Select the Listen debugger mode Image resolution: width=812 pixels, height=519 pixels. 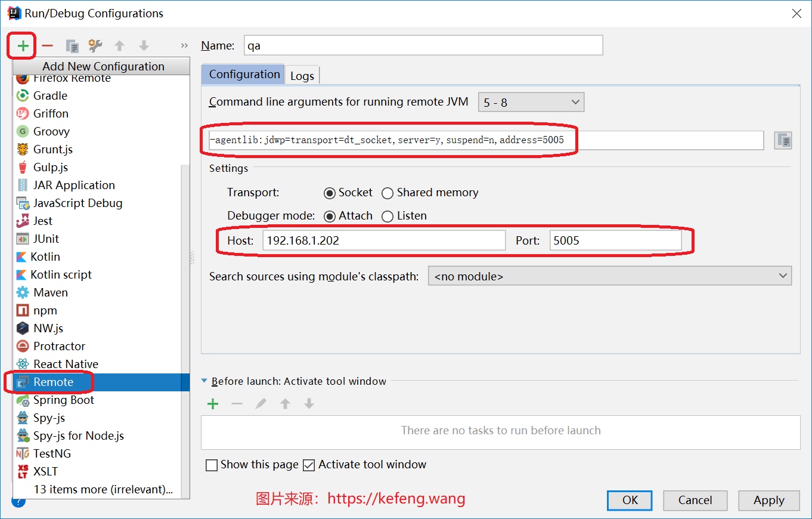pos(388,217)
